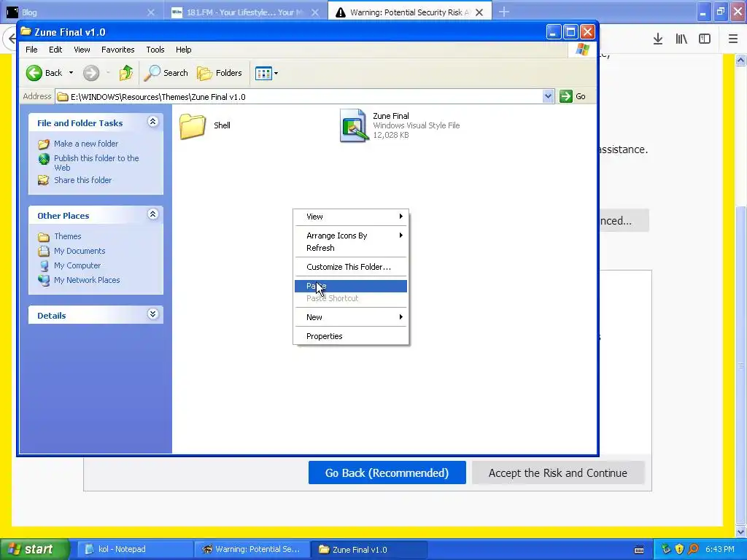Toggle browser sidebar icon
This screenshot has height=560, width=747.
[x=705, y=39]
